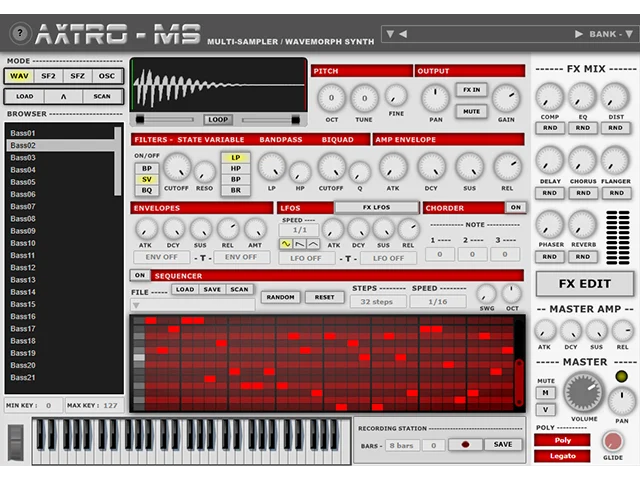Screen dimensions: 640x480
Task: Click sequencer RANDOM button
Action: point(280,297)
